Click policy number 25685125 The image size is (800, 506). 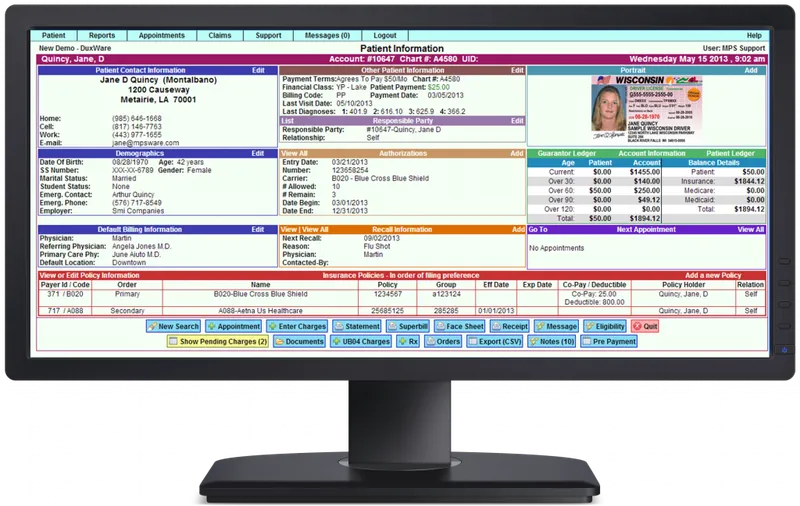tap(387, 311)
